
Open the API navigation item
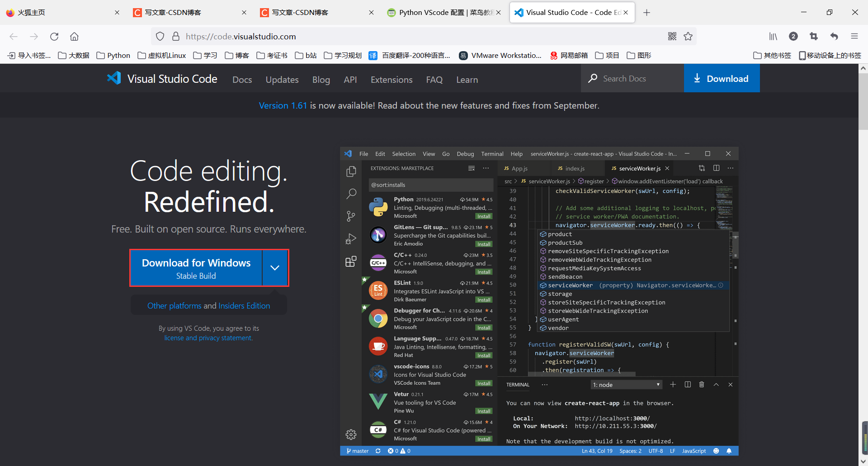click(350, 80)
